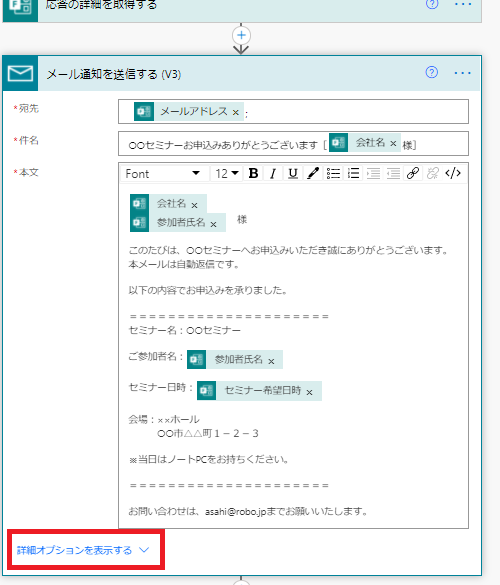This screenshot has width=500, height=585.
Task: Add a new step with the plus button
Action: tap(241, 35)
